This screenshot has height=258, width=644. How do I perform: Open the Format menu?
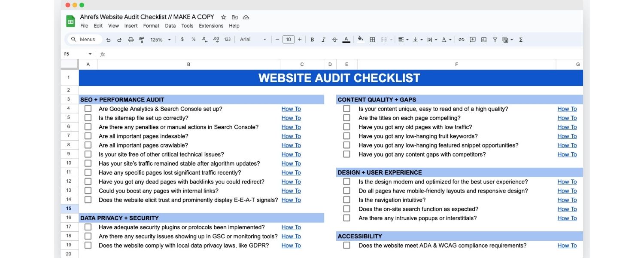(x=151, y=26)
